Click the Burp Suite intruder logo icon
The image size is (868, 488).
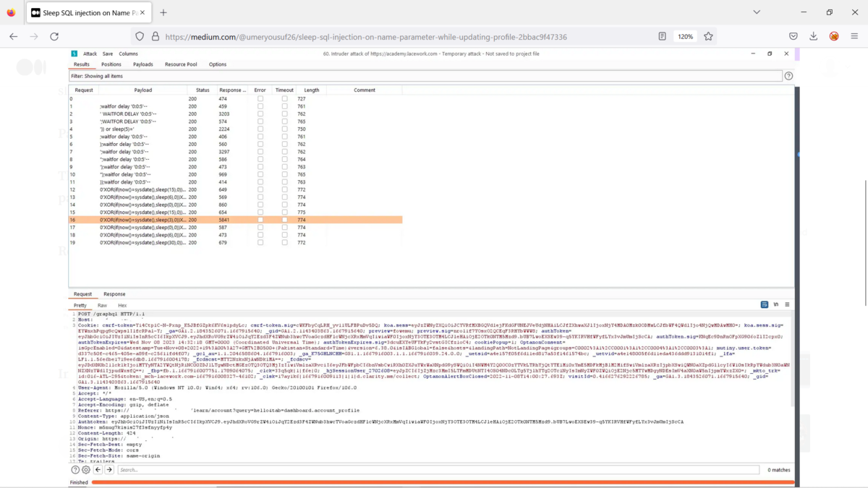tap(74, 53)
